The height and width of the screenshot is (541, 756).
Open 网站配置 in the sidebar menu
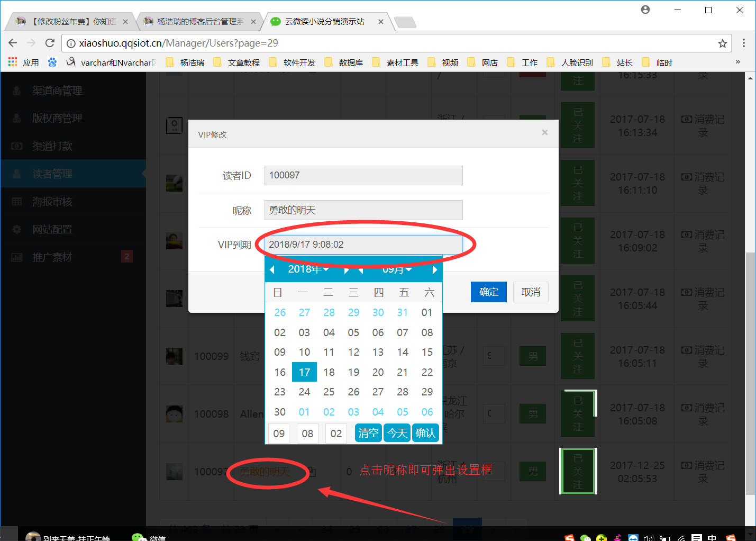tap(52, 229)
